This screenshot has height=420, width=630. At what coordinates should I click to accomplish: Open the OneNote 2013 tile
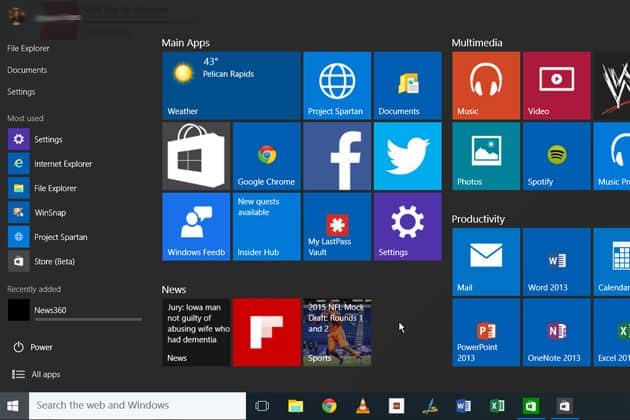coord(555,332)
